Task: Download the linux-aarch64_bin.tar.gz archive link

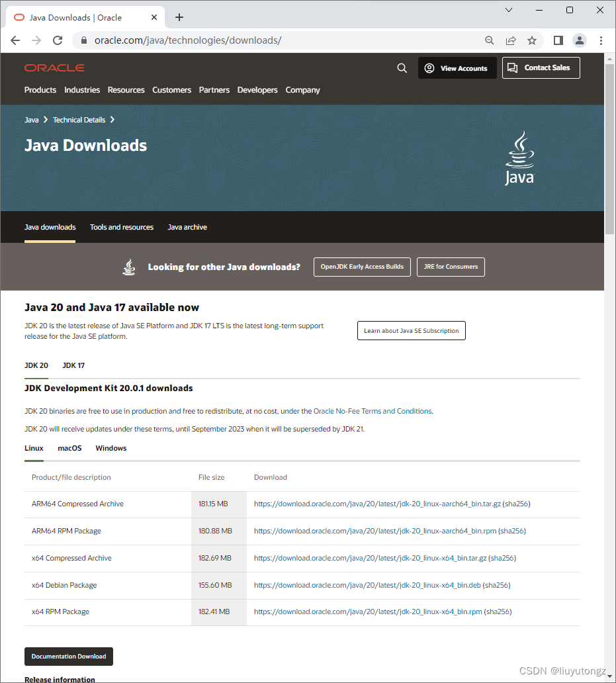Action: point(377,504)
